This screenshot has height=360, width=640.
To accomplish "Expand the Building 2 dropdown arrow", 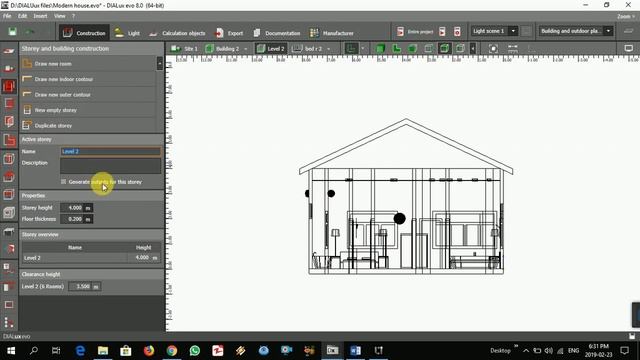I will 246,49.
